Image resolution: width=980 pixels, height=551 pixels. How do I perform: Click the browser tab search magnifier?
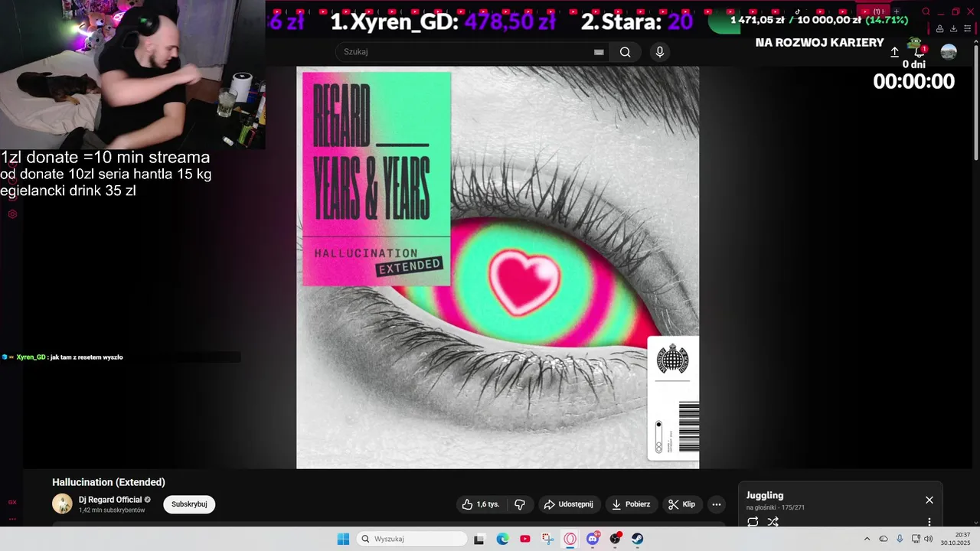pos(926,11)
